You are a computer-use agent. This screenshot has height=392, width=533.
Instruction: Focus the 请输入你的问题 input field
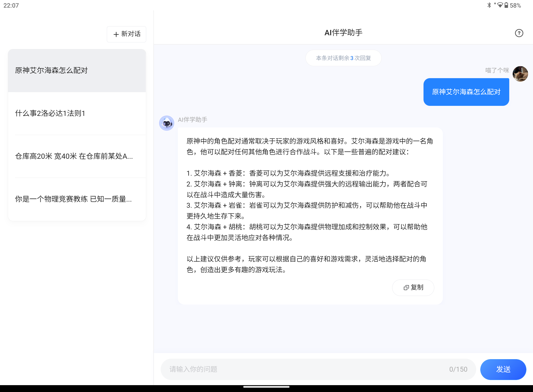(318, 369)
